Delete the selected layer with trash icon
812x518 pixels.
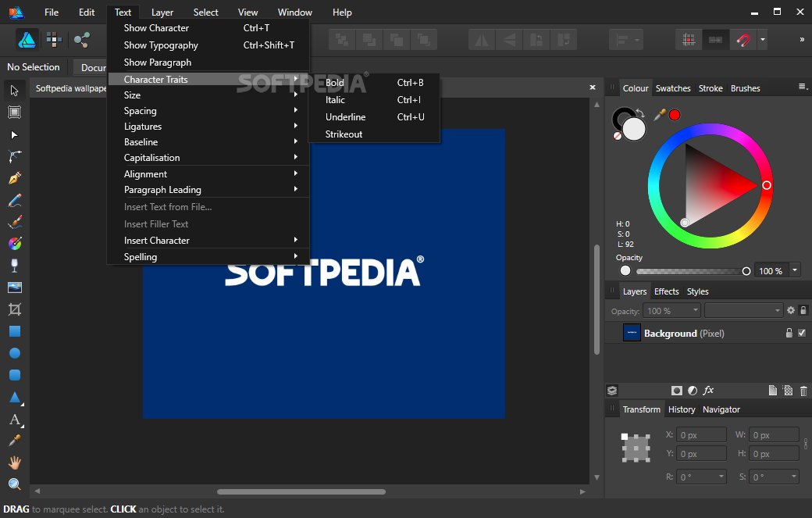[x=803, y=391]
